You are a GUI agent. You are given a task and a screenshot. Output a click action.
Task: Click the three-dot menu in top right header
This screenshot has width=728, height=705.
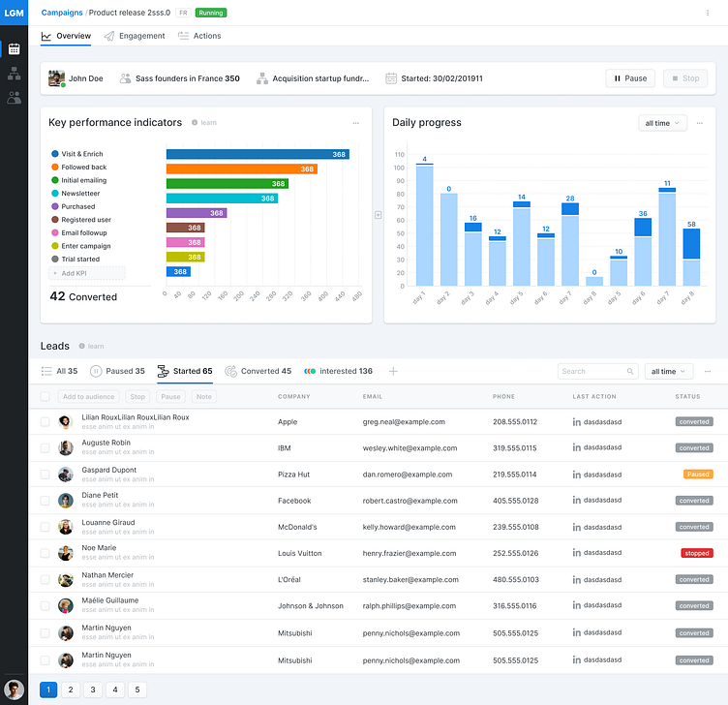[x=708, y=12]
